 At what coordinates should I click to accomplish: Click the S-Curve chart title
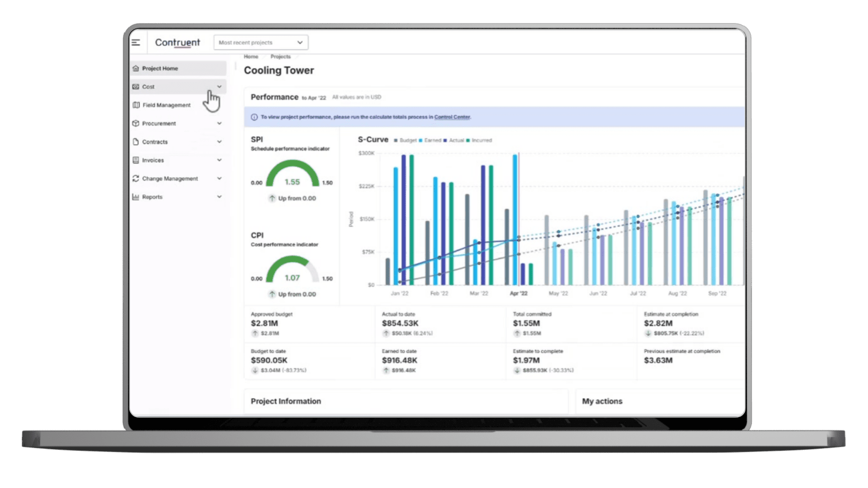point(373,140)
